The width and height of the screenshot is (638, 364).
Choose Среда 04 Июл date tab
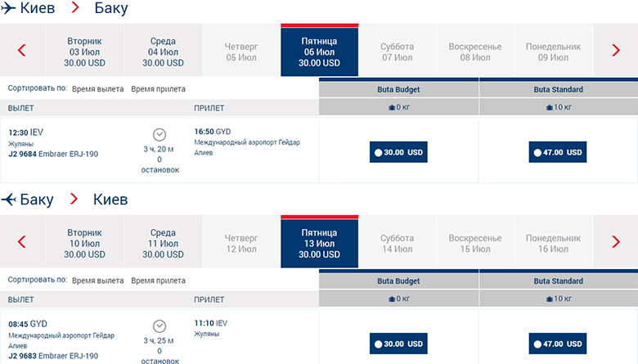click(163, 52)
